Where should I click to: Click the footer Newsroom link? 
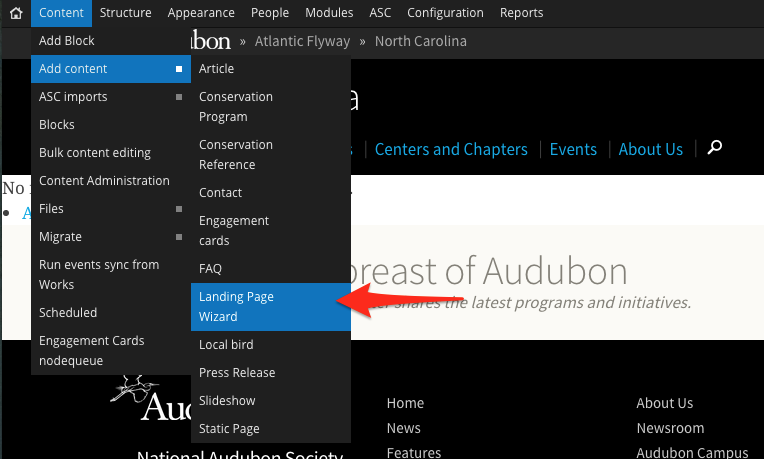[670, 428]
